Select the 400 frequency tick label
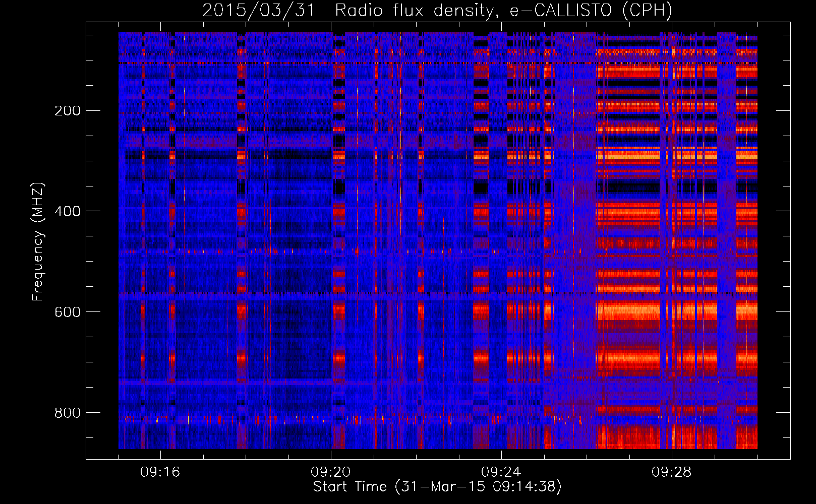The height and width of the screenshot is (504, 816). coord(68,211)
